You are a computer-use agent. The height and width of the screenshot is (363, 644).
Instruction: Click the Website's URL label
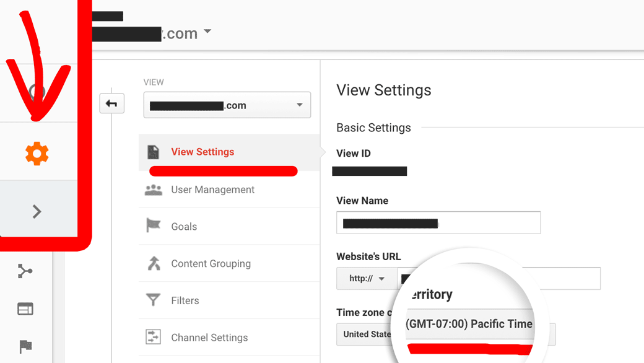(x=368, y=256)
